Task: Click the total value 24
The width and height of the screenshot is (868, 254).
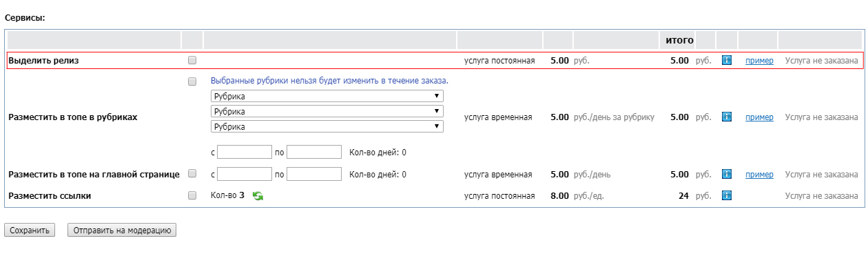Action: pyautogui.click(x=683, y=196)
